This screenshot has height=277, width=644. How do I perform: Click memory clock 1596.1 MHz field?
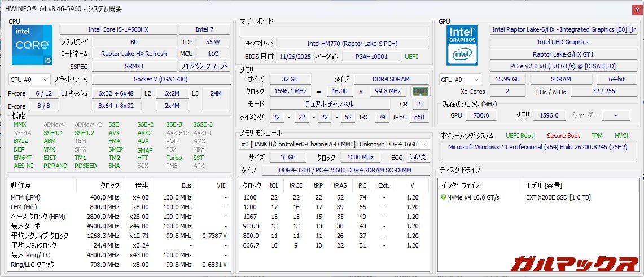click(x=290, y=92)
